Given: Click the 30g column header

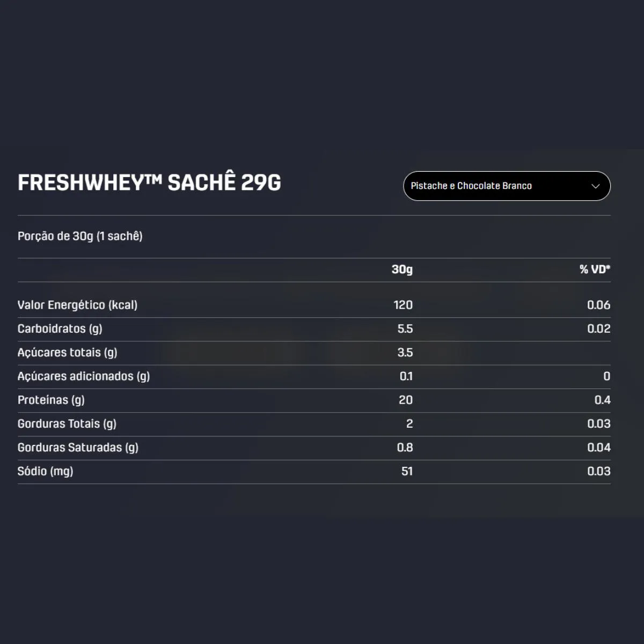Looking at the screenshot, I should pos(402,269).
